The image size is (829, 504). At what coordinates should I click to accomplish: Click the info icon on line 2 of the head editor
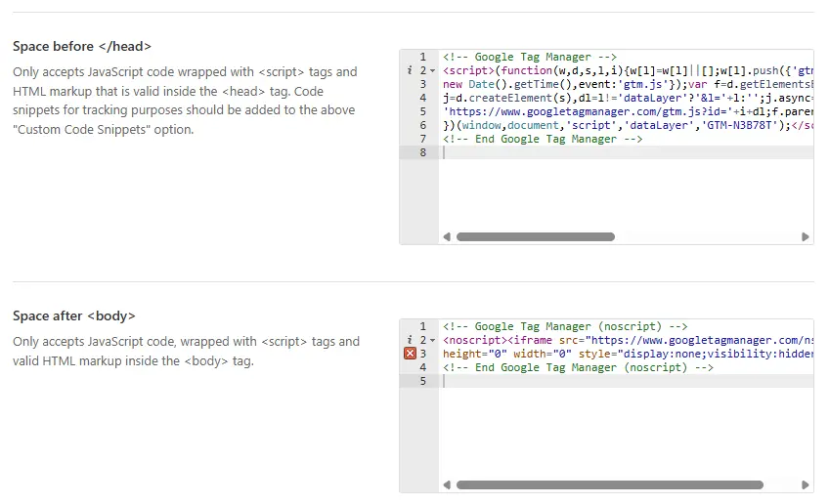410,70
